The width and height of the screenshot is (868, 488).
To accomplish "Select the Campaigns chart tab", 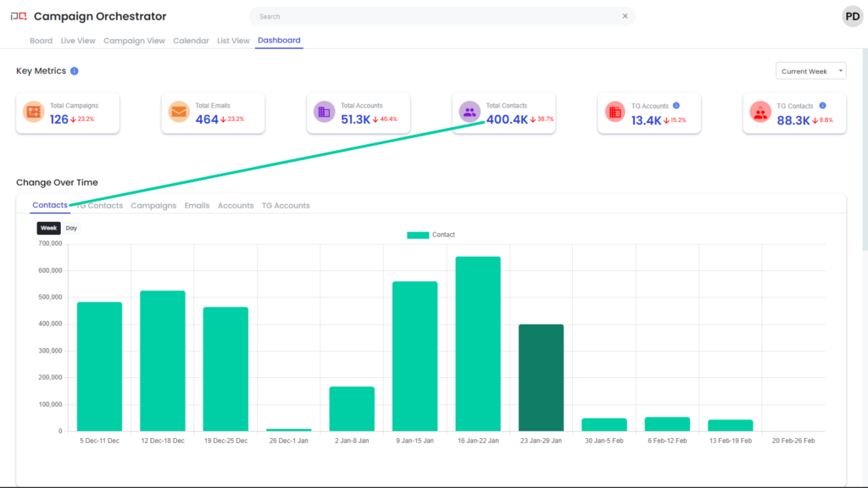I will click(x=153, y=206).
